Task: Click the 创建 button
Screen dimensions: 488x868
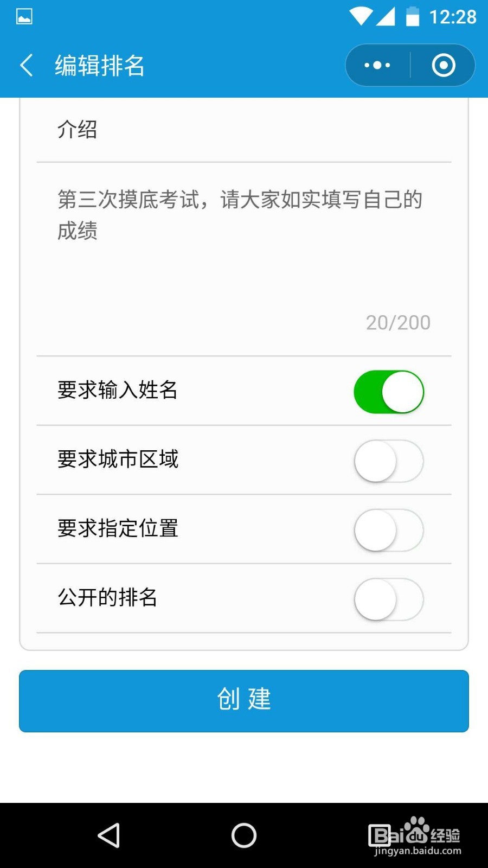Action: click(x=244, y=701)
